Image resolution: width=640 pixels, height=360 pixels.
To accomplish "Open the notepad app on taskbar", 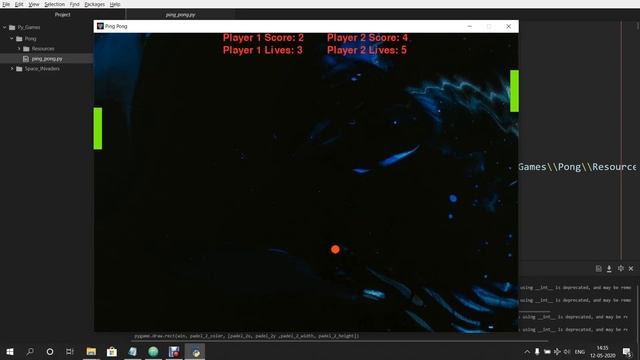I will tap(133, 351).
